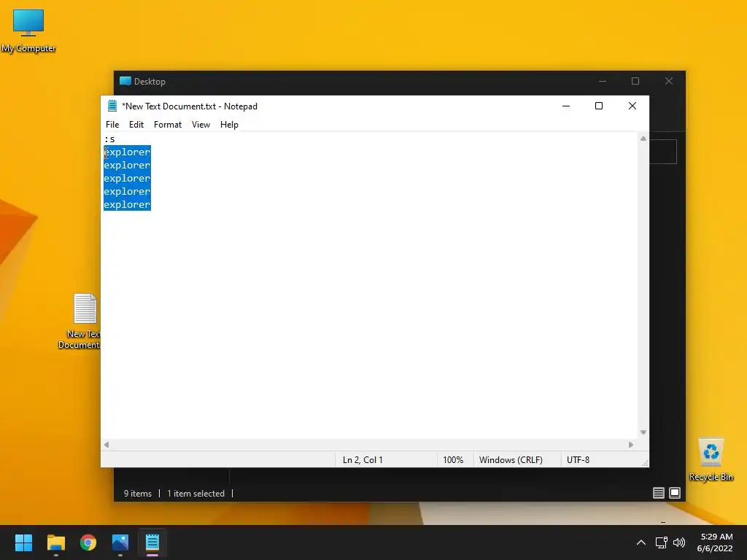
Task: Click the search box in Desktop window
Action: click(662, 152)
